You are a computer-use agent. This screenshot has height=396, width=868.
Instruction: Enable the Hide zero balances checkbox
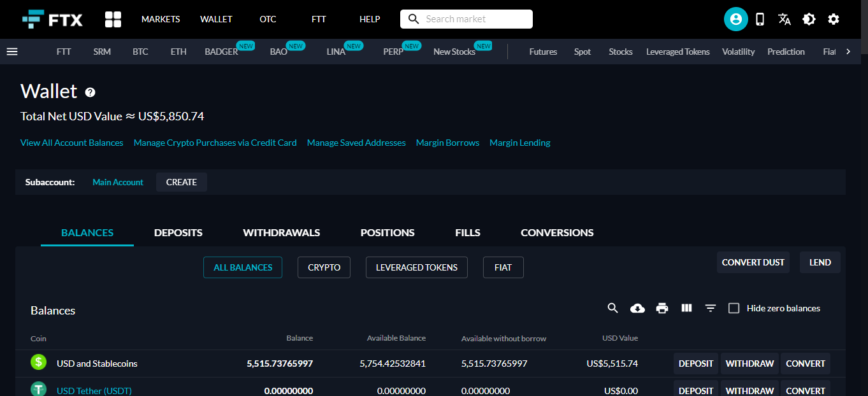tap(734, 308)
